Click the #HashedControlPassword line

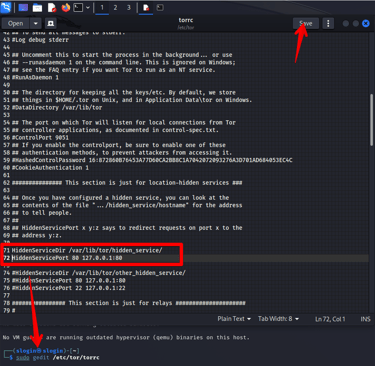(x=152, y=160)
